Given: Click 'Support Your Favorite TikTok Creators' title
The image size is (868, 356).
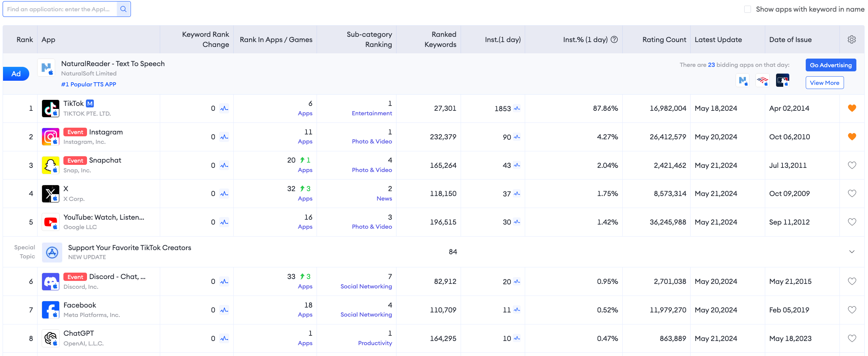Looking at the screenshot, I should [129, 247].
